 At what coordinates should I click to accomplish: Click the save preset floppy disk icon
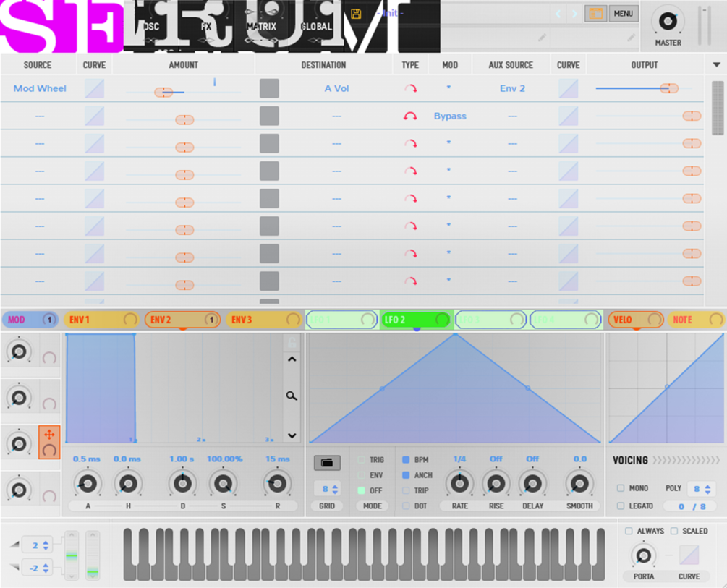pos(356,14)
